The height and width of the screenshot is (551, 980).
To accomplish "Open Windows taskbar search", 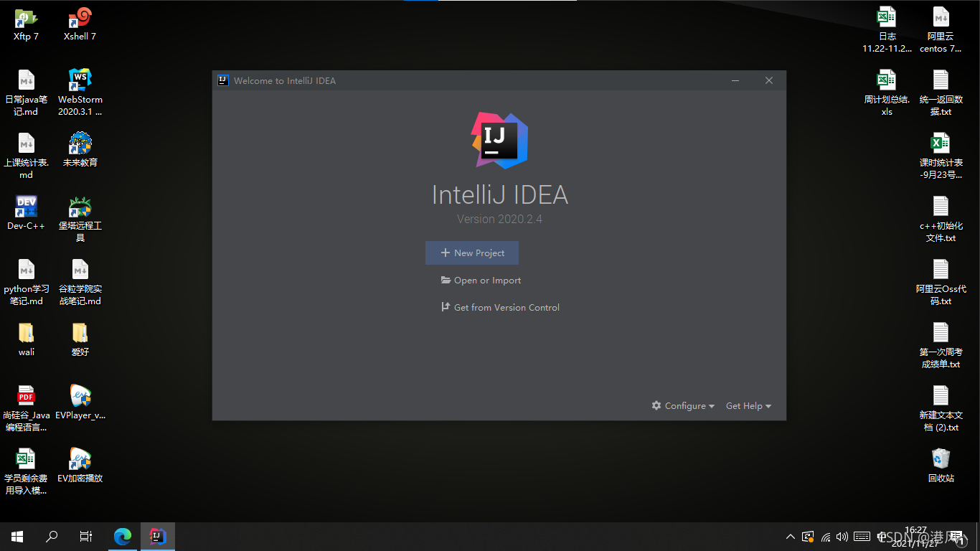I will [x=52, y=537].
